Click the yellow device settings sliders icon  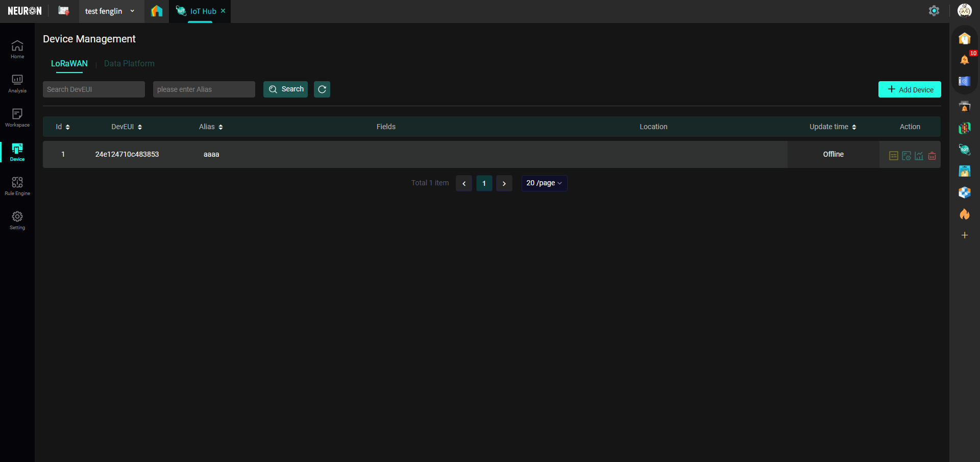(893, 156)
